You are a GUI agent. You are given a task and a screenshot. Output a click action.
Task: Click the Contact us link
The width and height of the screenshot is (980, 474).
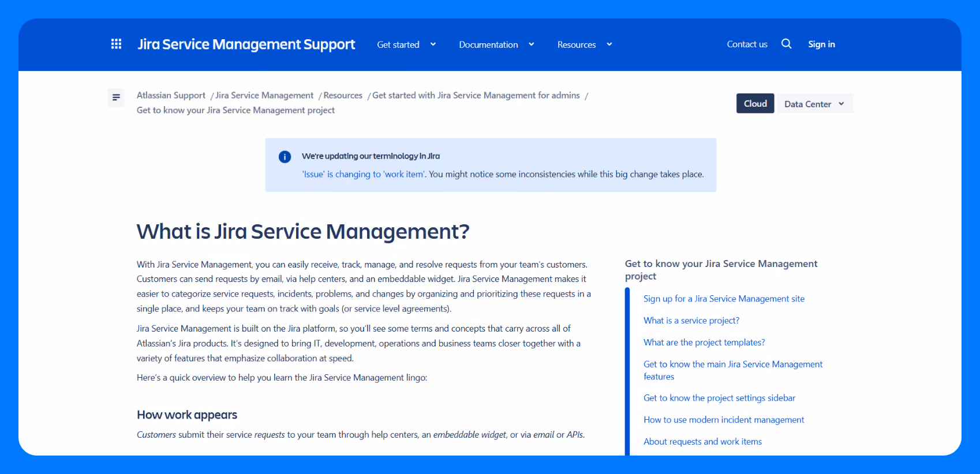747,44
